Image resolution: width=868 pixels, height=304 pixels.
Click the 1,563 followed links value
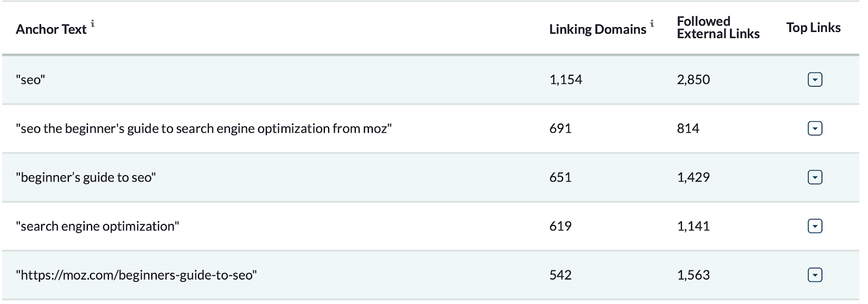[693, 275]
